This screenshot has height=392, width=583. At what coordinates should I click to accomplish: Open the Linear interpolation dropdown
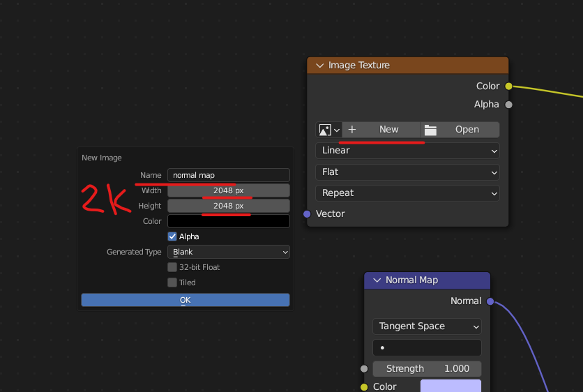(x=407, y=151)
